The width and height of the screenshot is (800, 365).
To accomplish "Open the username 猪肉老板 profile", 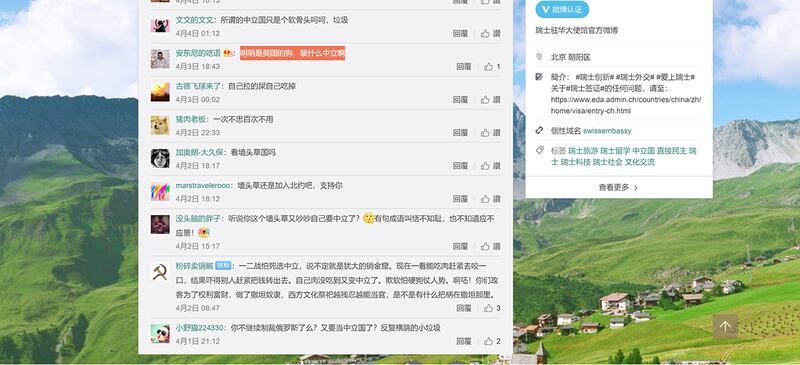I will tap(191, 119).
